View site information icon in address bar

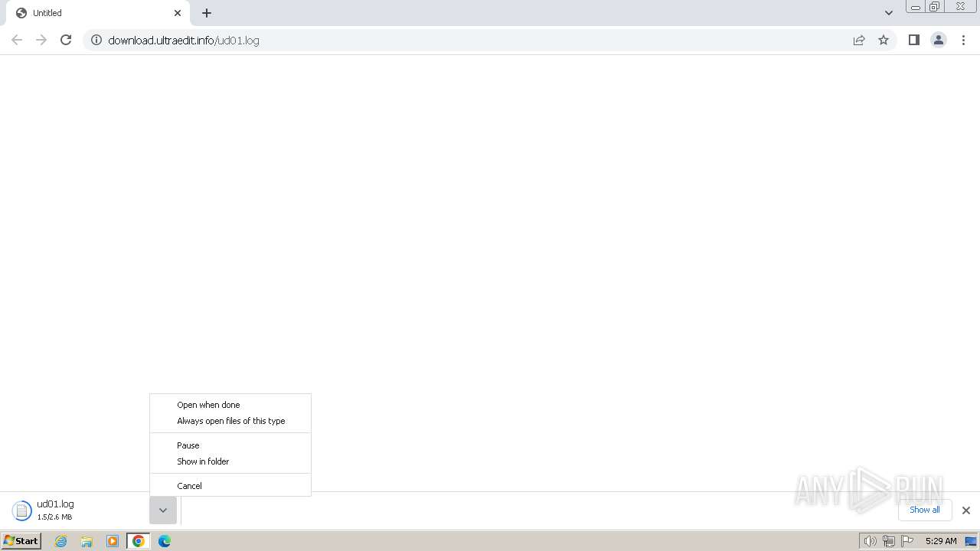tap(96, 40)
